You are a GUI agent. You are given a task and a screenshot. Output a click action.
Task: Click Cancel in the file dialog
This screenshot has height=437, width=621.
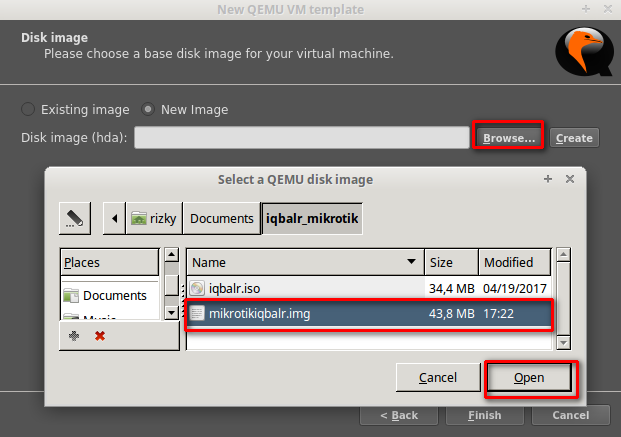(438, 378)
